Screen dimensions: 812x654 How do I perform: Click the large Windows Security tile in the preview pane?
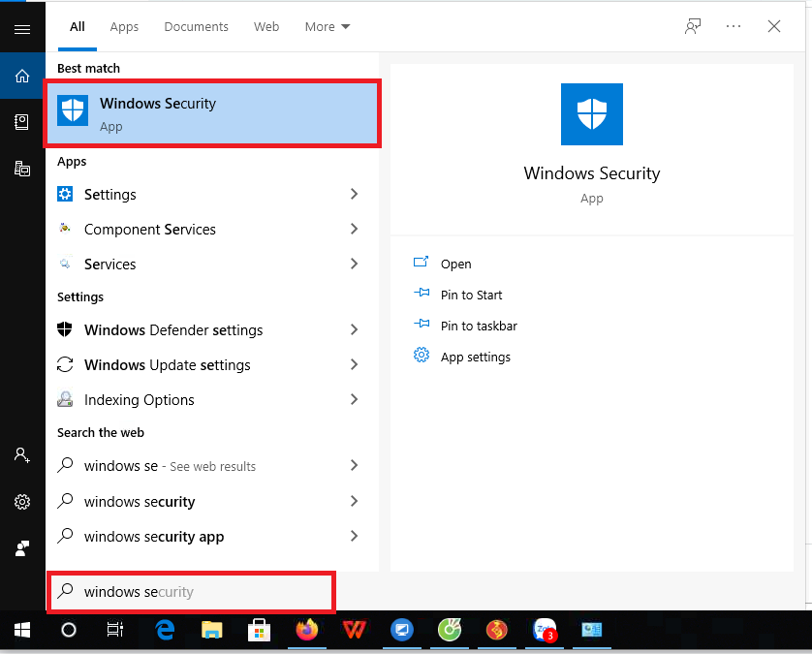(591, 114)
